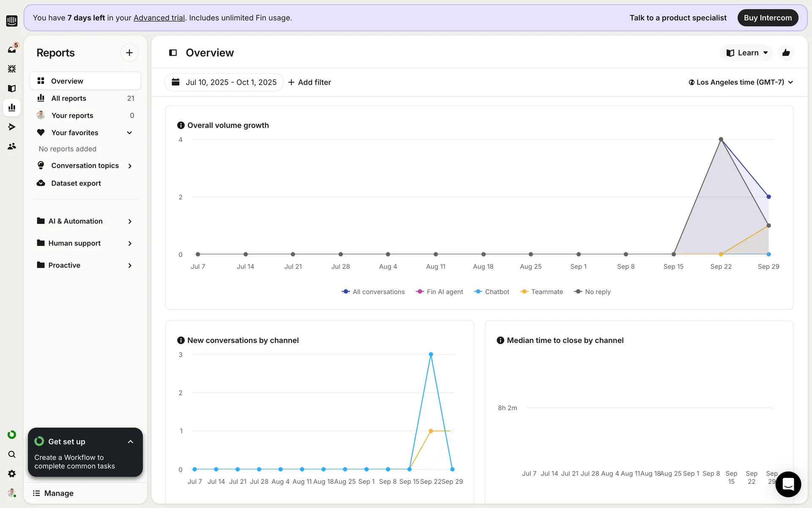Open the Los Angeles time zone dropdown

point(741,82)
